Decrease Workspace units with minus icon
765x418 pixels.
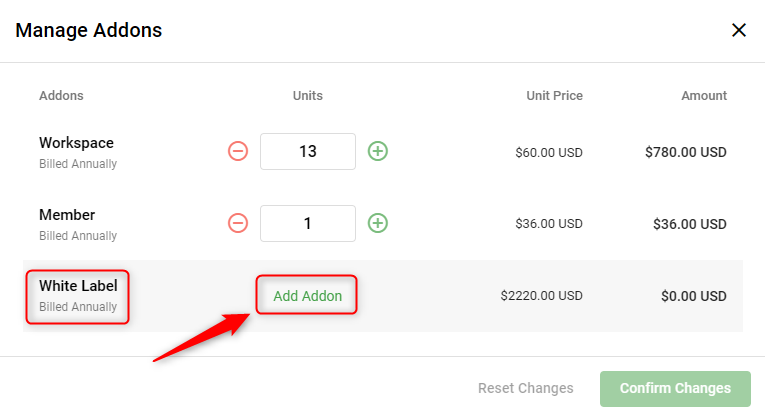click(x=238, y=152)
